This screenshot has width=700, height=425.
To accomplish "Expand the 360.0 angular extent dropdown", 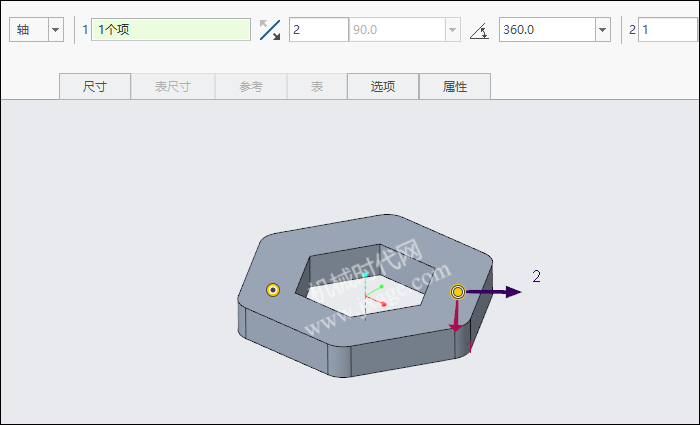I will (603, 30).
